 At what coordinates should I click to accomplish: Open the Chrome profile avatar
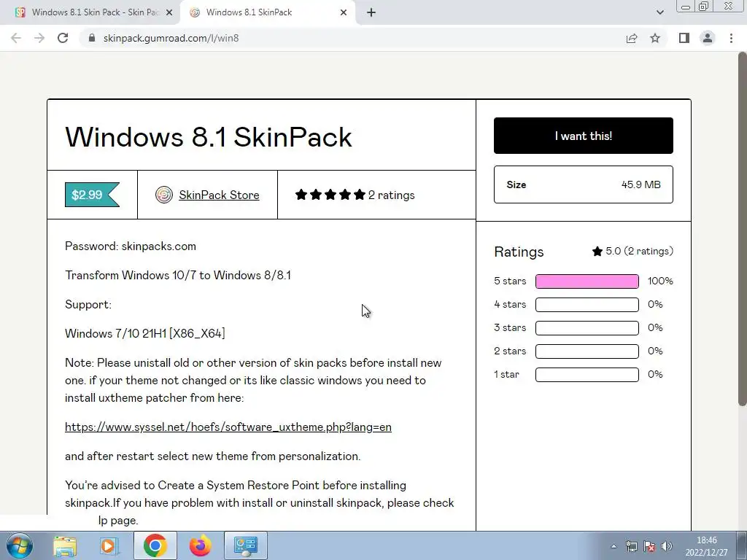pyautogui.click(x=708, y=38)
